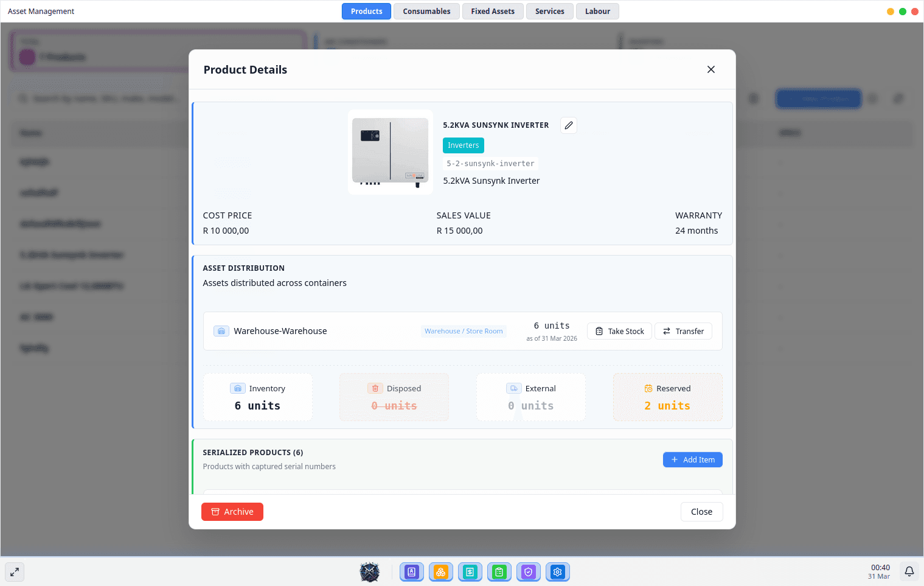Screen dimensions: 924x586
Task: Select the Disposed units card
Action: [x=394, y=397]
